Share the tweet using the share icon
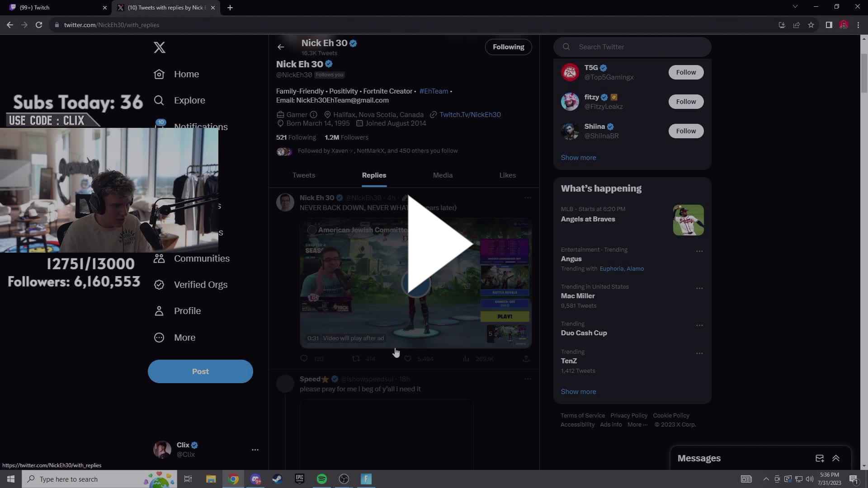Viewport: 868px width, 488px height. pos(525,358)
